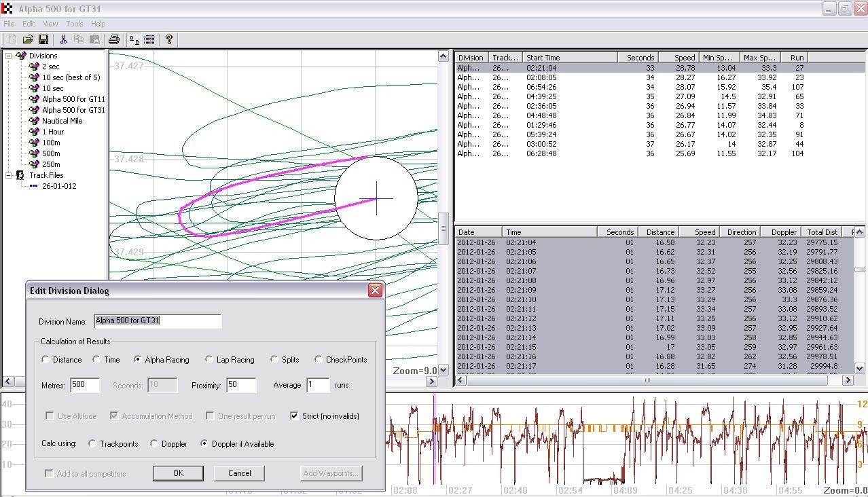Choose the Doppler calc option
The width and height of the screenshot is (868, 497).
click(x=155, y=444)
